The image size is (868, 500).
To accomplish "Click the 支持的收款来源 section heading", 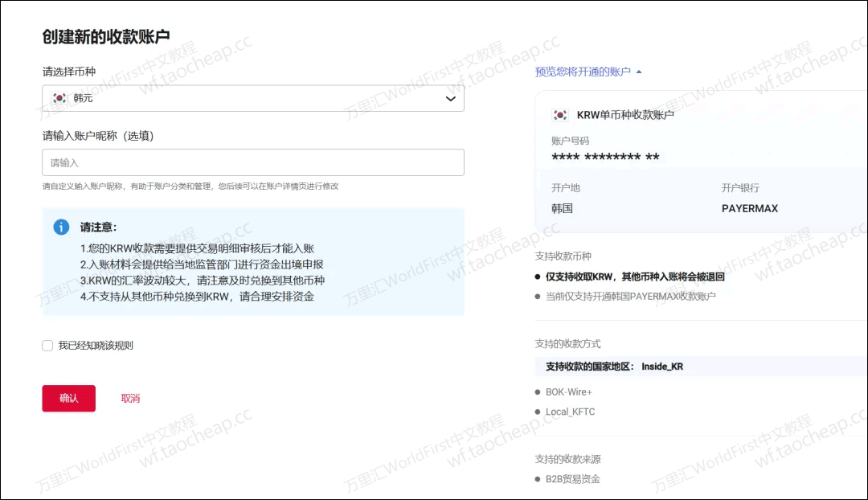I will pos(567,459).
